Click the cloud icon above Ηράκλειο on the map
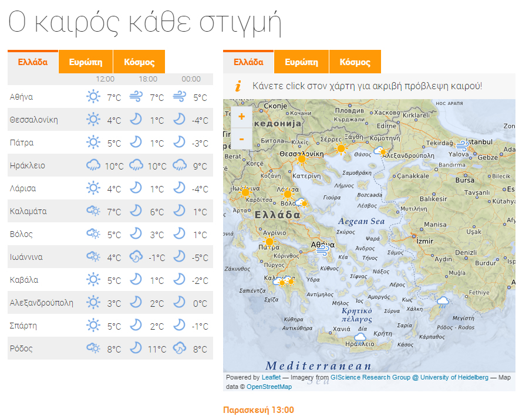Viewport: 519px width, 420px height. click(360, 337)
